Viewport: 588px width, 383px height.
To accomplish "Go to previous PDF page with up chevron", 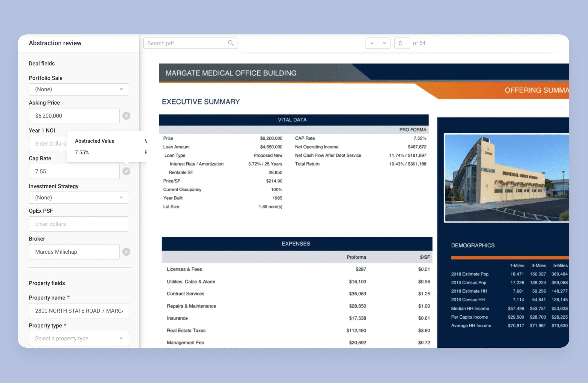I will coord(372,43).
